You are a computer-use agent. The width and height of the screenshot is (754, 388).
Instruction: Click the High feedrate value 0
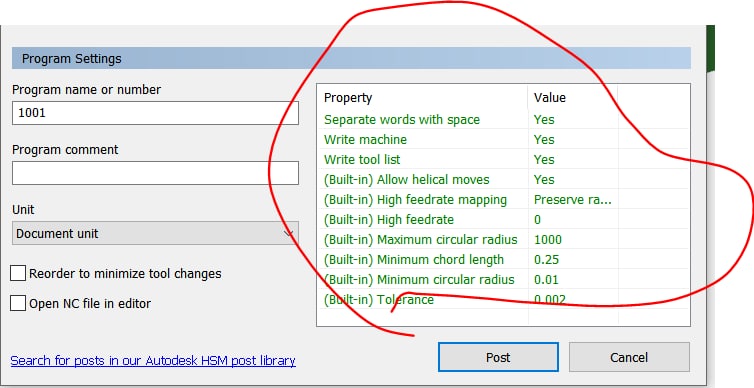538,220
